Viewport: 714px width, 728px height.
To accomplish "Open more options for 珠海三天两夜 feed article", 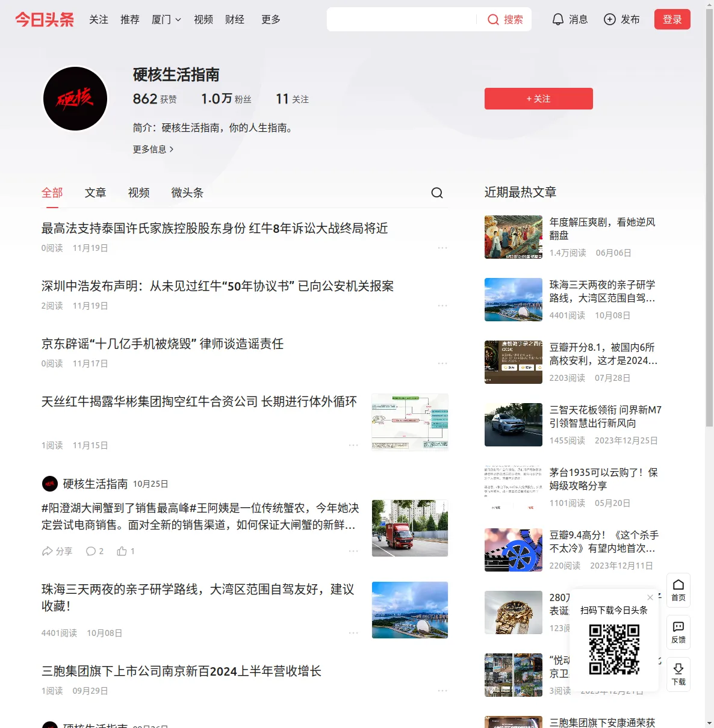I will tap(353, 633).
